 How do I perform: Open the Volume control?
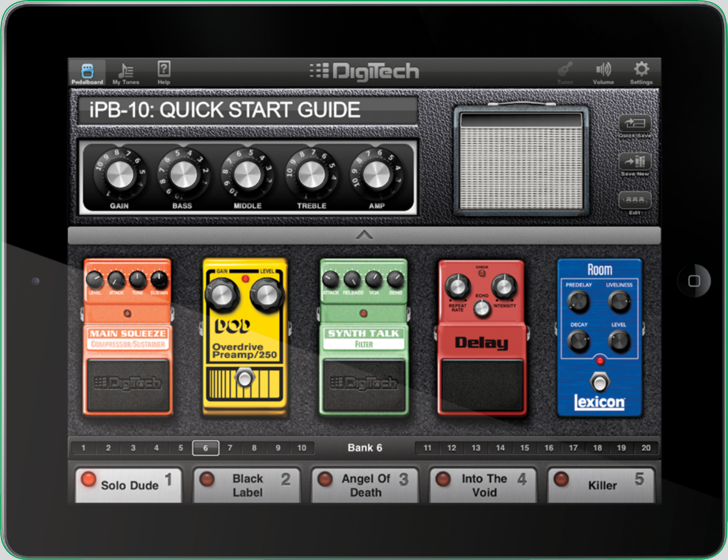click(x=602, y=71)
